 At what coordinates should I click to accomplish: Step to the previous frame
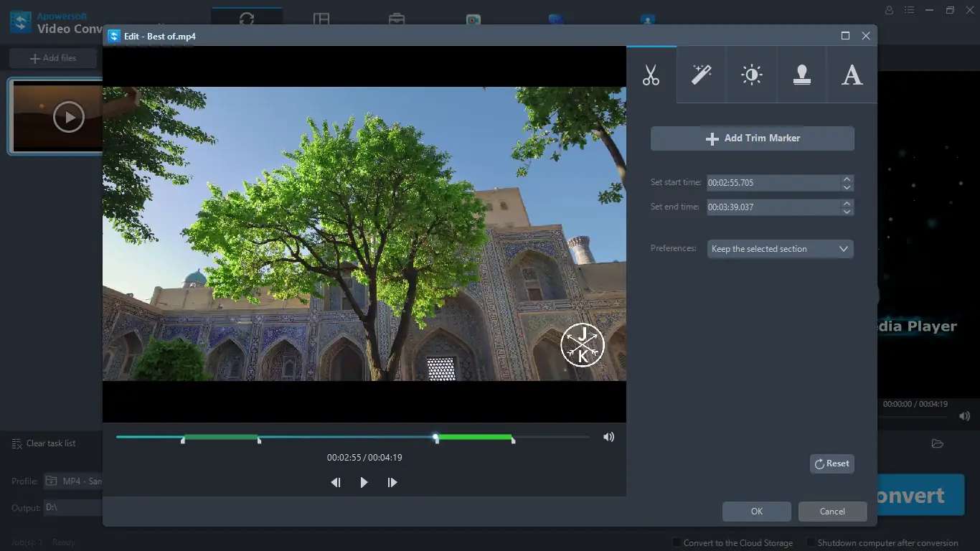tap(335, 483)
